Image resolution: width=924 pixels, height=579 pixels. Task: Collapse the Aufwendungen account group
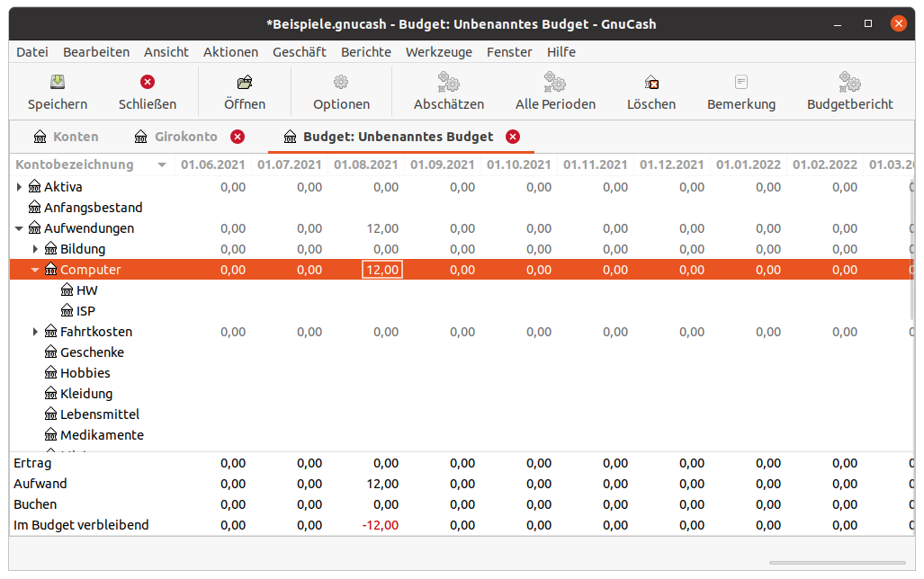coord(20,228)
